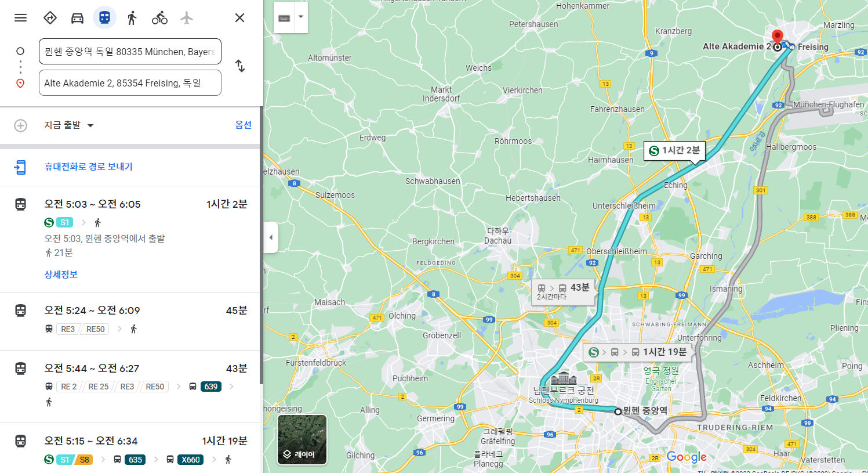Click the transit icon of 오전 5:44 route
Image resolution: width=868 pixels, height=473 pixels.
20,369
